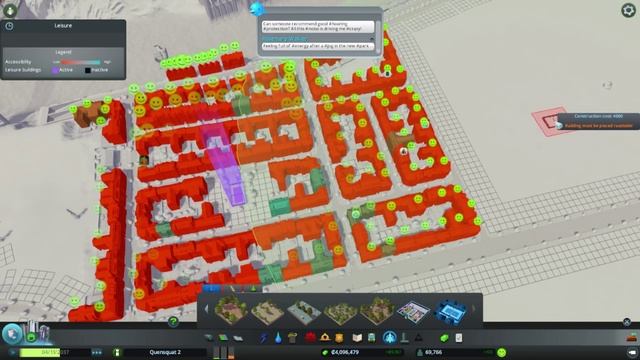The height and width of the screenshot is (360, 640).
Task: Choose the first park thumbnail with trees
Action: (x=231, y=311)
